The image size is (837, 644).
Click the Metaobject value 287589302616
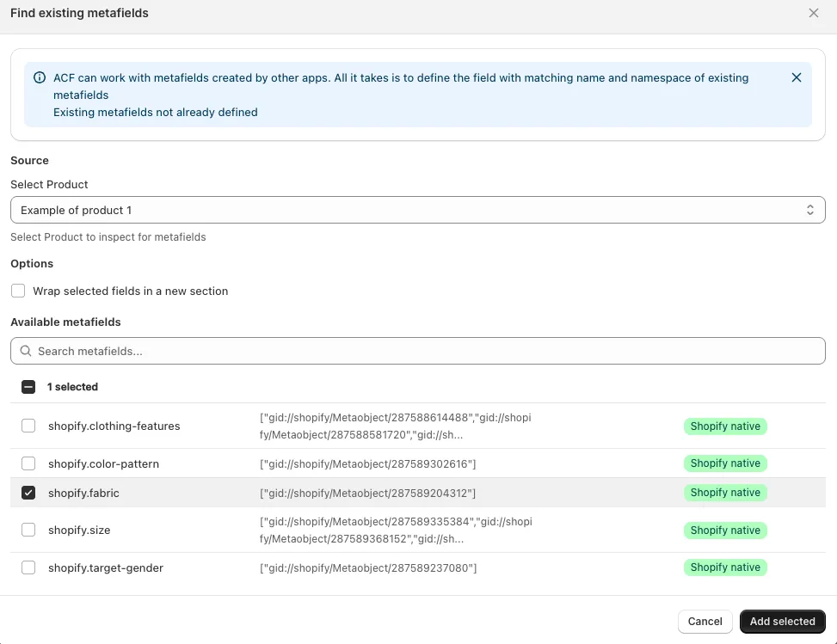pos(368,464)
